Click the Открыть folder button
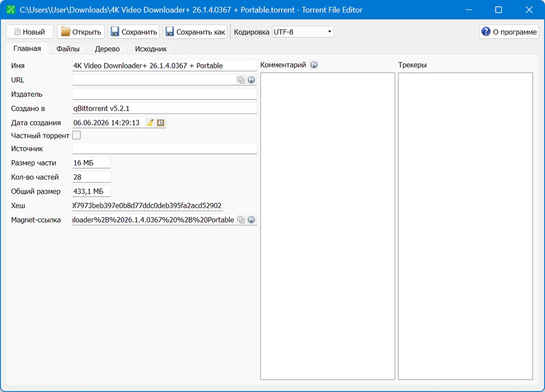 coord(81,32)
